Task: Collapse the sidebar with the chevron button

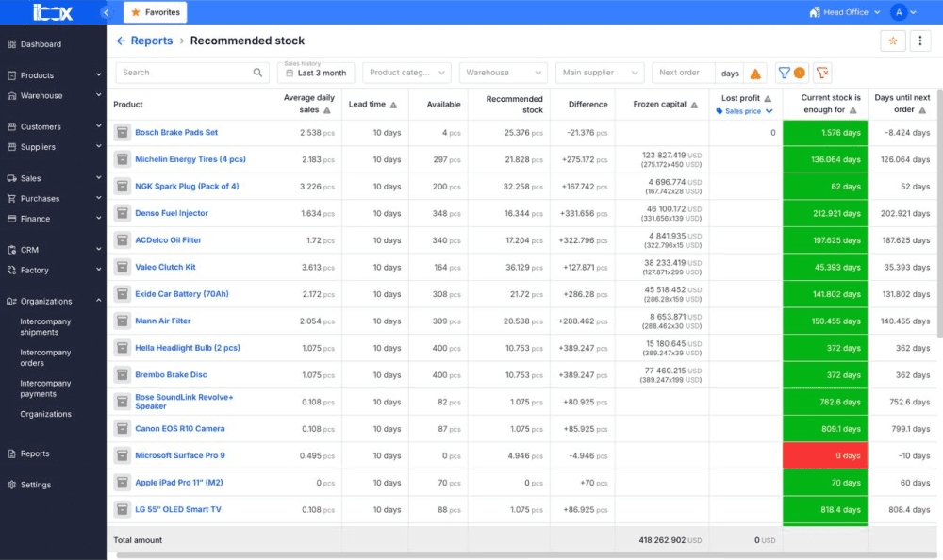Action: click(x=106, y=12)
